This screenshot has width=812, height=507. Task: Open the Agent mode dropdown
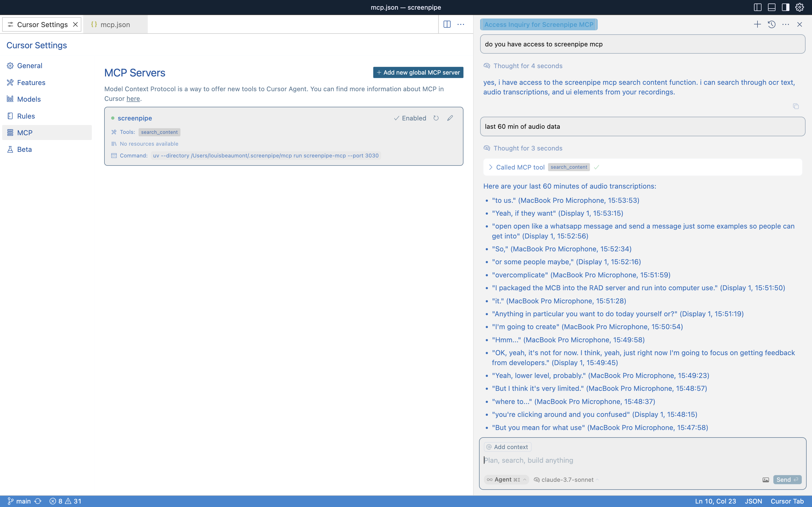[x=506, y=480]
